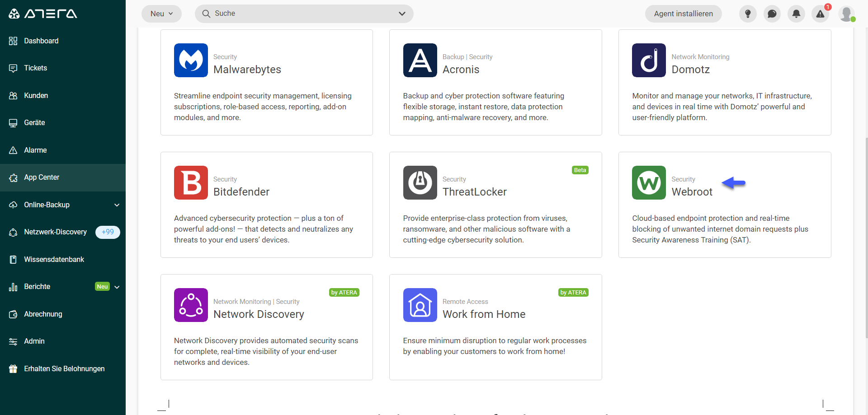Open the user profile avatar

pyautogui.click(x=846, y=14)
